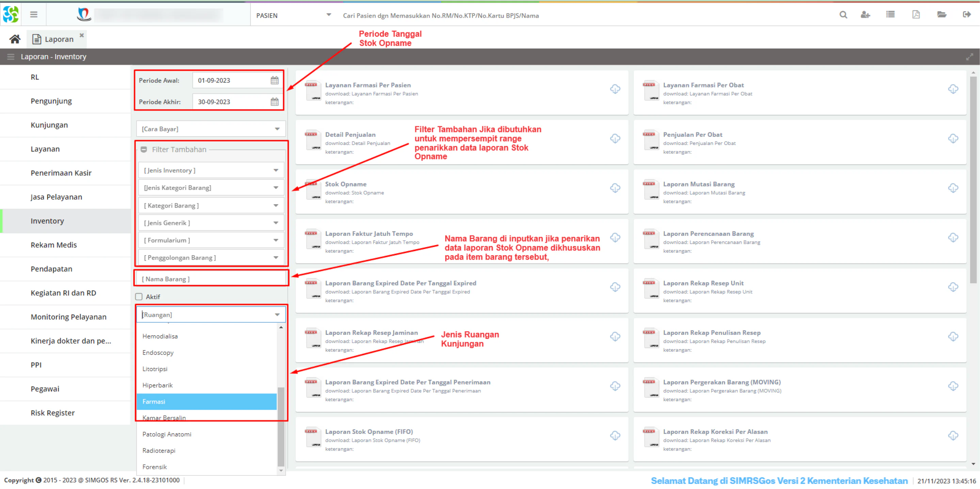Image resolution: width=980 pixels, height=489 pixels.
Task: Download Layanan Farmasi Per Obat via cloud icon
Action: pyautogui.click(x=953, y=89)
